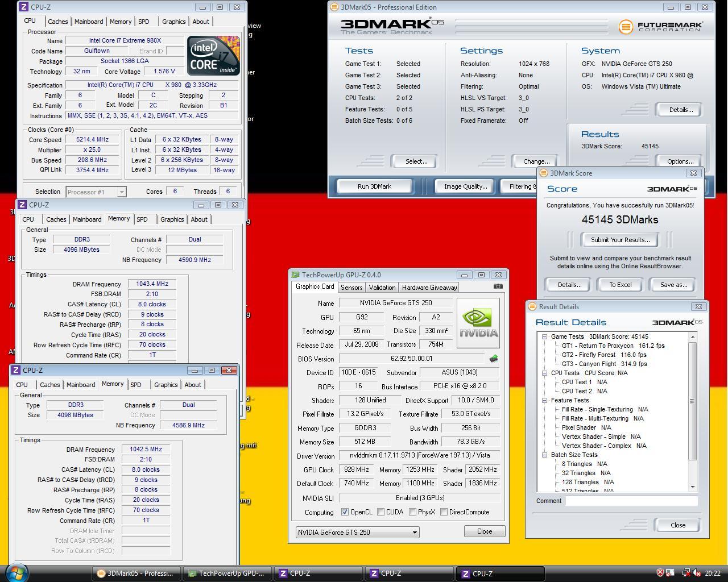
Task: Switch to Validation tab in GPU-Z
Action: [x=382, y=288]
